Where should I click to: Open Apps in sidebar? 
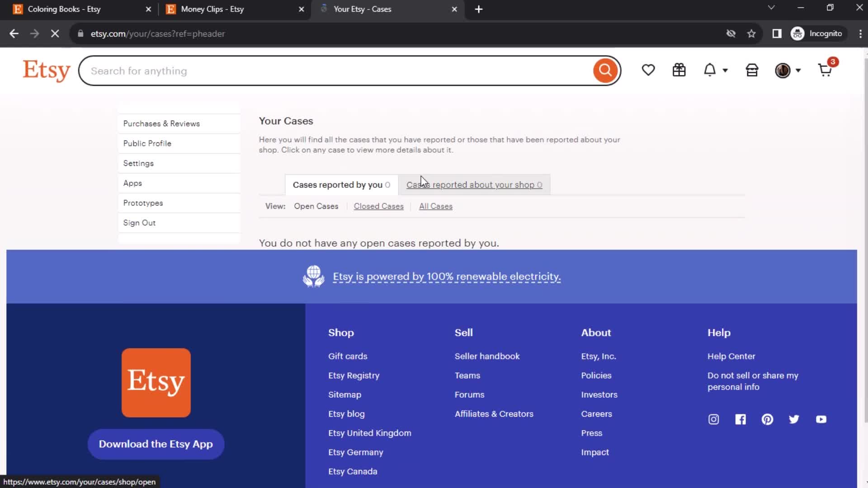click(x=179, y=183)
